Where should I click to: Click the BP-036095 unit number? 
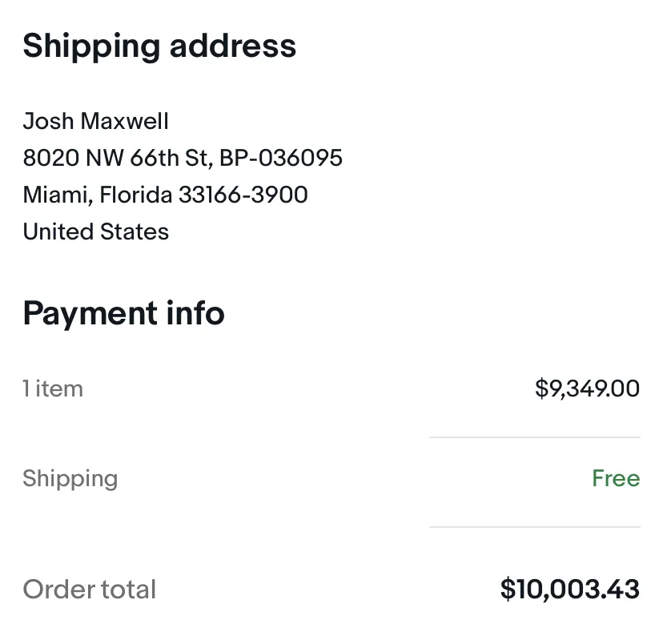281,158
